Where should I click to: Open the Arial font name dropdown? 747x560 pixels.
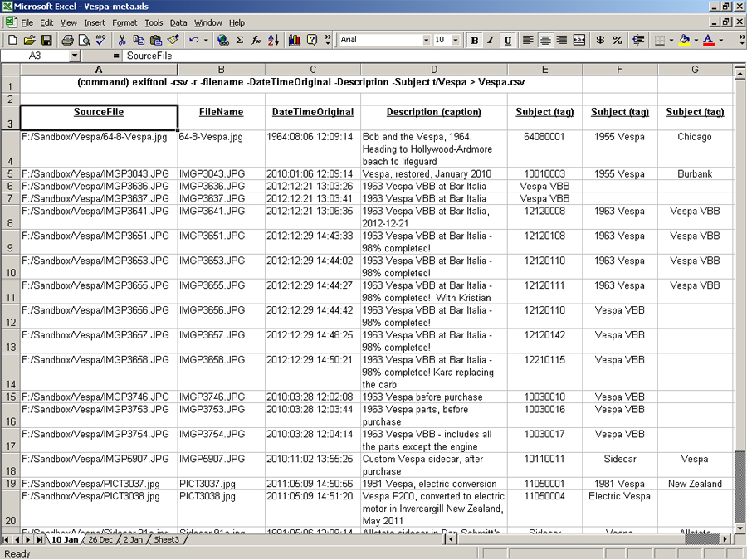click(x=427, y=40)
